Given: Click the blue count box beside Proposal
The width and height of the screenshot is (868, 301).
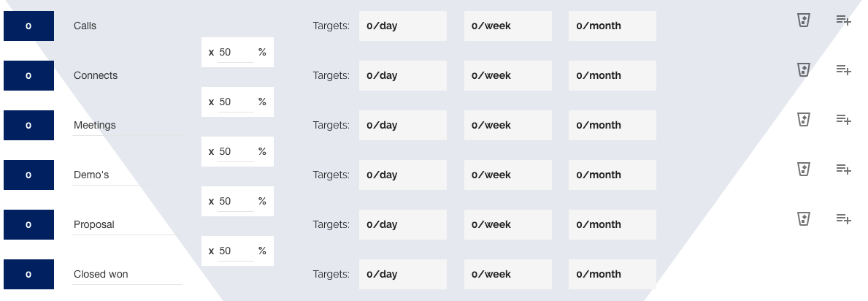Looking at the screenshot, I should (x=28, y=225).
